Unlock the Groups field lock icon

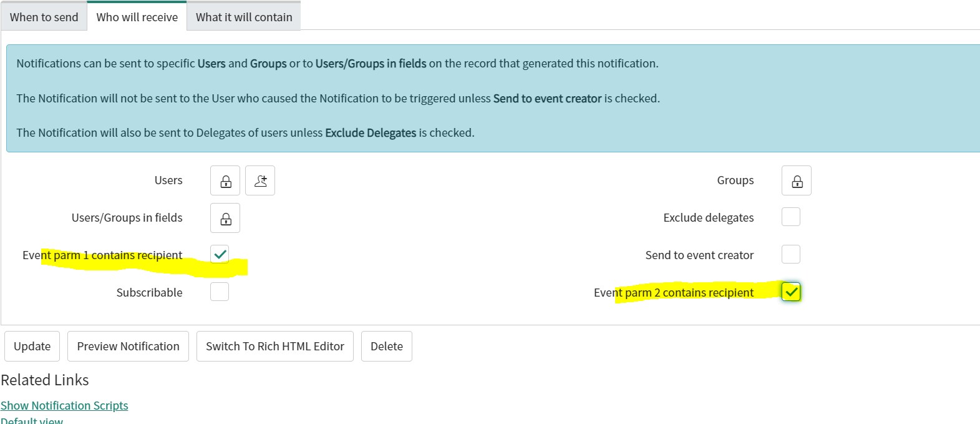(797, 181)
